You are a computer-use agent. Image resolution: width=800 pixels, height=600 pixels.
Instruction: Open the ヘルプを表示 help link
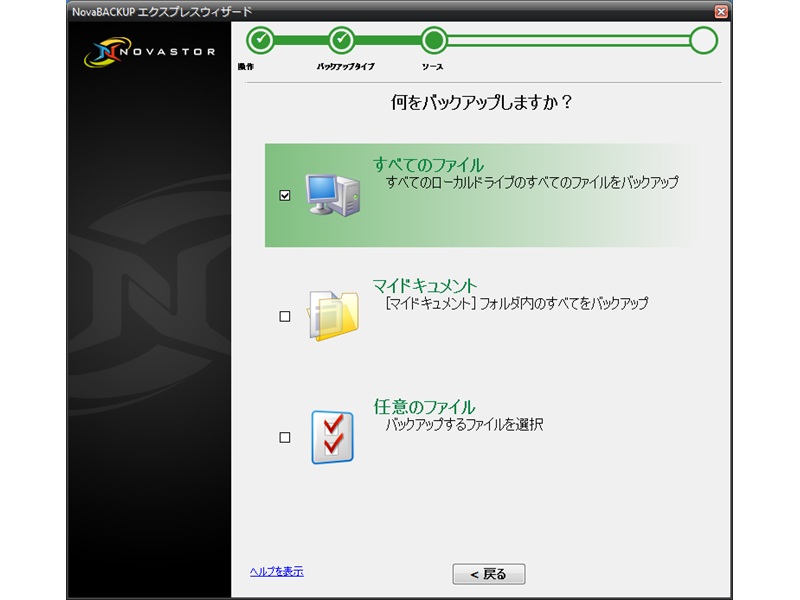[276, 572]
